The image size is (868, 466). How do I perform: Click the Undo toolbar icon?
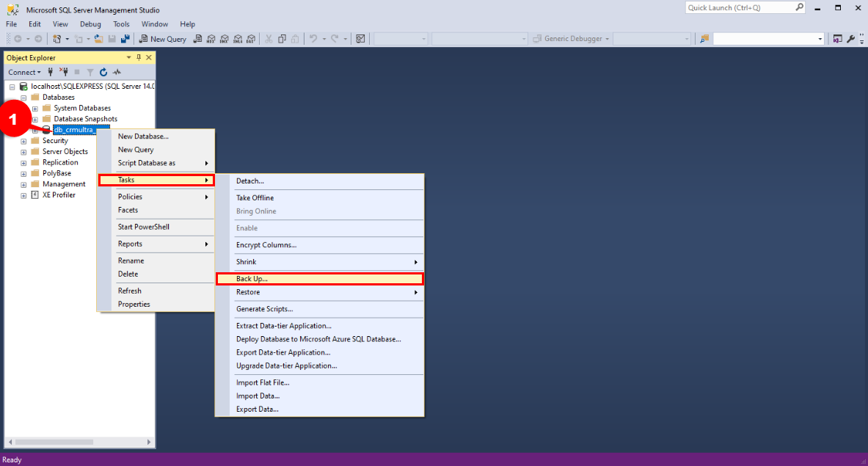pos(313,39)
